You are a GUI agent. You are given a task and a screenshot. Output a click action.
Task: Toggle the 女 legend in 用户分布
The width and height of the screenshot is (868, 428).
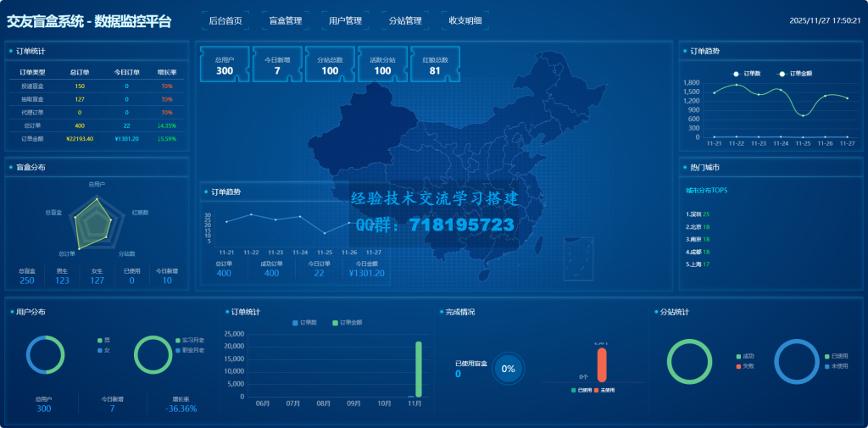click(x=103, y=351)
